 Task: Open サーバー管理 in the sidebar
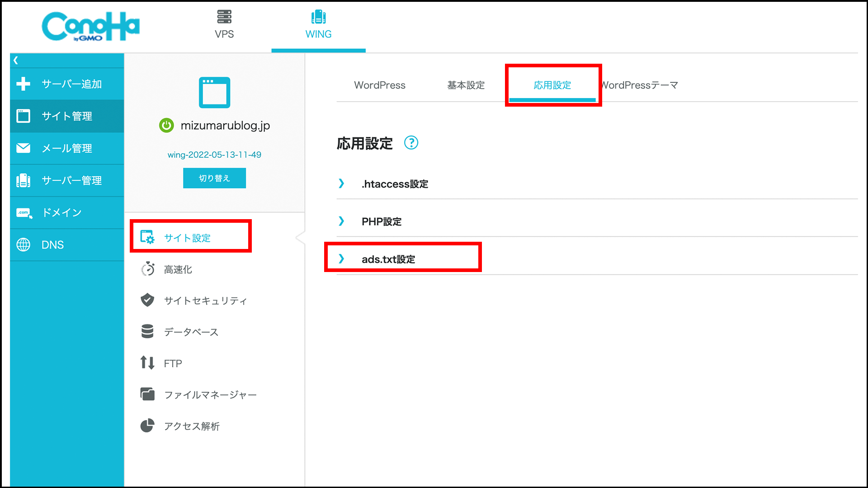67,180
